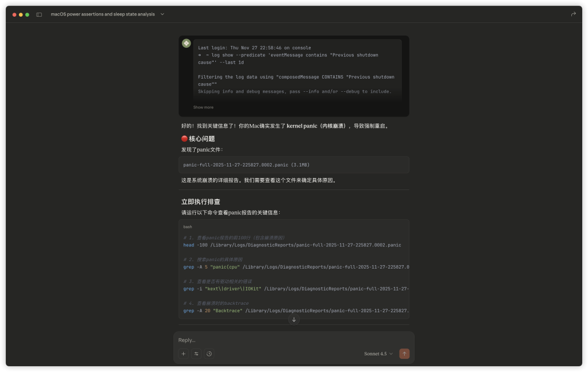
Task: Click the plus attachment button
Action: (183, 354)
